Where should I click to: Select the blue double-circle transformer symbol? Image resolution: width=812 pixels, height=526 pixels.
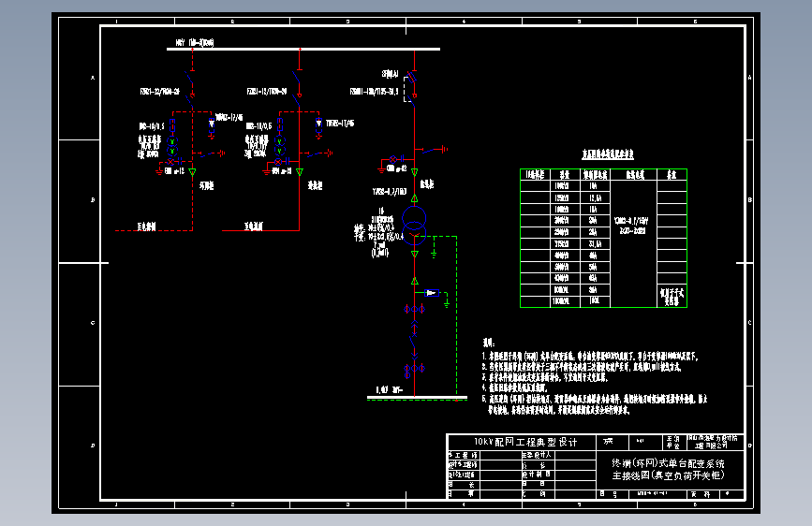click(x=414, y=226)
